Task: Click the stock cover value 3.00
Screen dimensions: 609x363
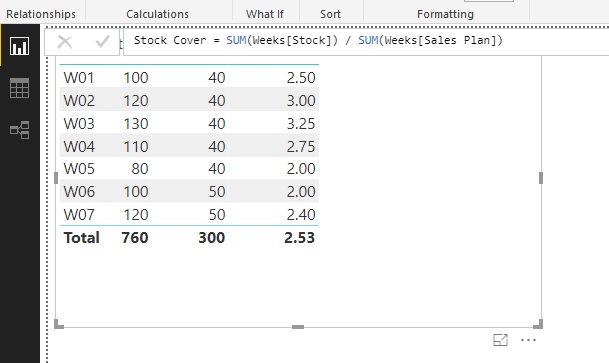Action: click(301, 101)
